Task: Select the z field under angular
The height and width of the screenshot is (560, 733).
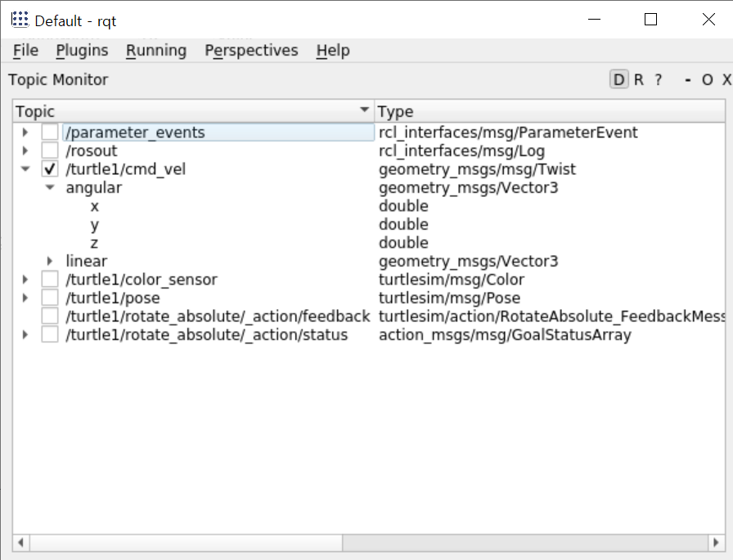Action: (x=94, y=243)
